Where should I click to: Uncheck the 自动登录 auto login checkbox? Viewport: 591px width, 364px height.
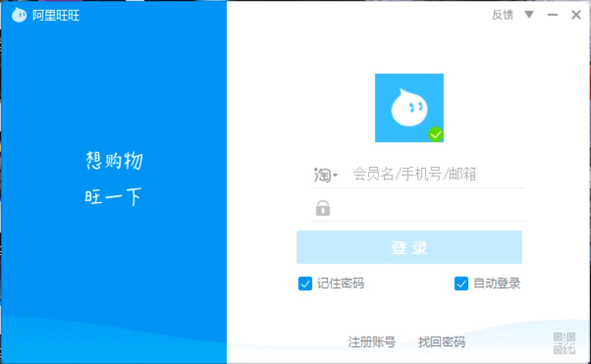[x=461, y=284]
